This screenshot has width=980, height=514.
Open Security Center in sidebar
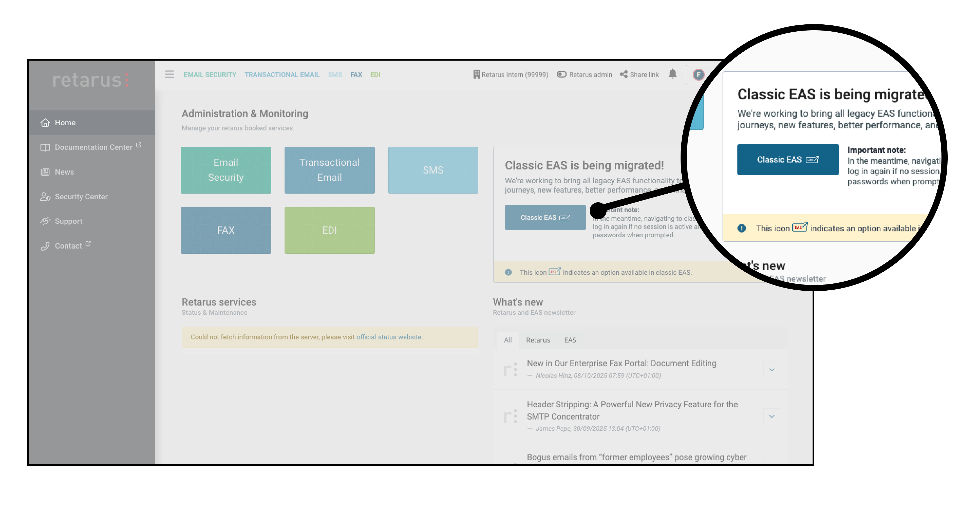[x=81, y=197]
